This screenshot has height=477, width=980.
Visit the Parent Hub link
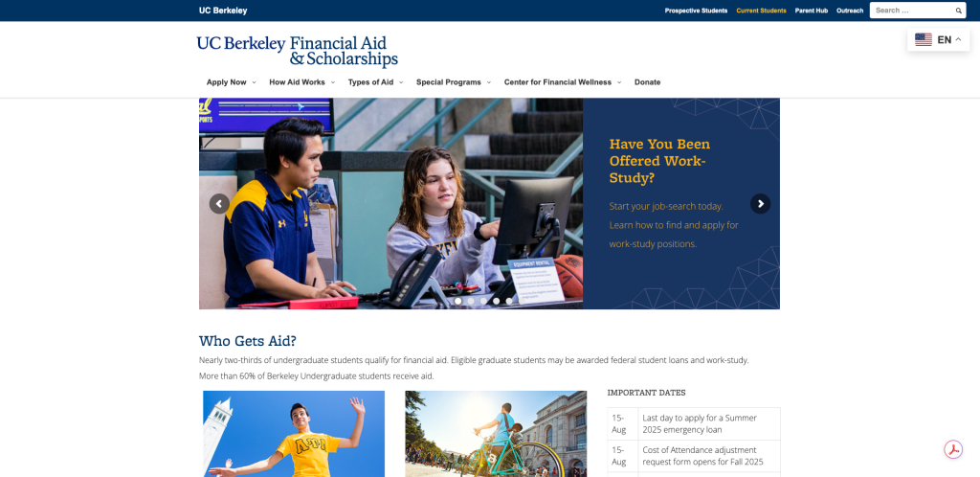coord(811,11)
